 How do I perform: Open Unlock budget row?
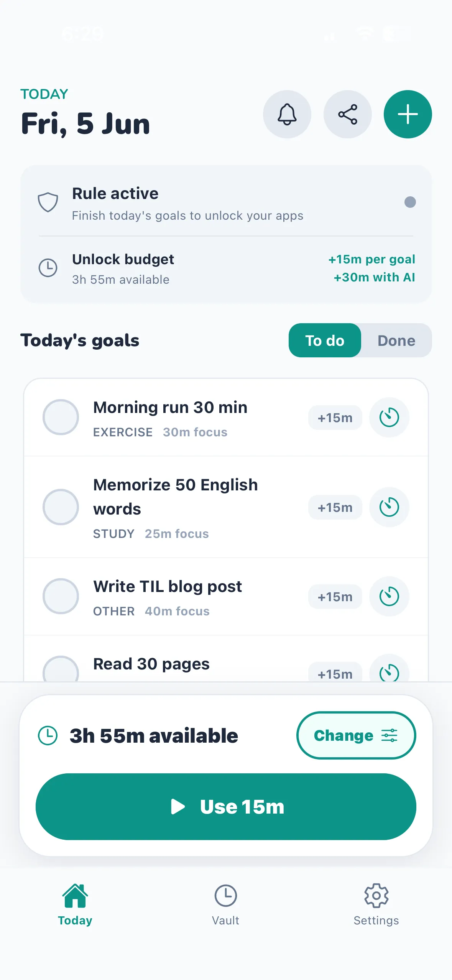(x=226, y=269)
